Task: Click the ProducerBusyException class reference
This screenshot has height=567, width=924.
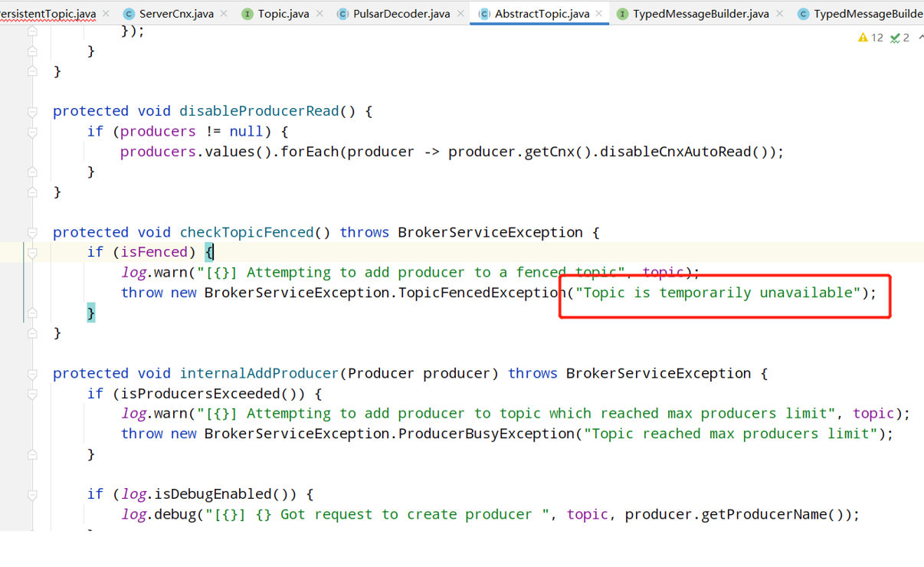Action: point(486,434)
